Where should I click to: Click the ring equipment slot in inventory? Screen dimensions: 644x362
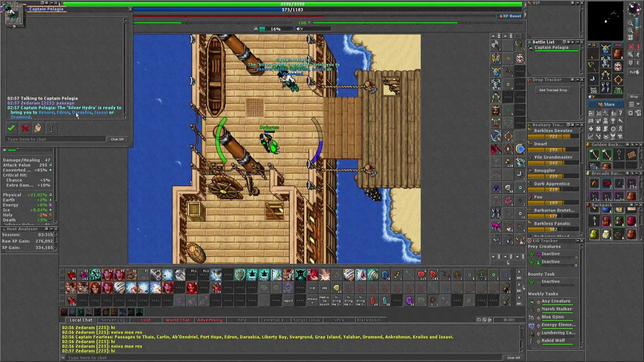tap(594, 79)
